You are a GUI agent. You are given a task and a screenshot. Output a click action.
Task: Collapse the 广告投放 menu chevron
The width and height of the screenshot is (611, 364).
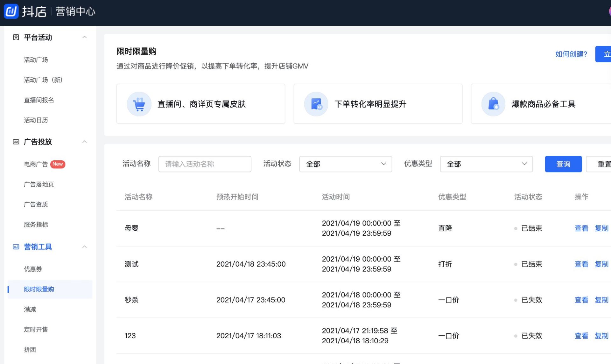point(85,142)
